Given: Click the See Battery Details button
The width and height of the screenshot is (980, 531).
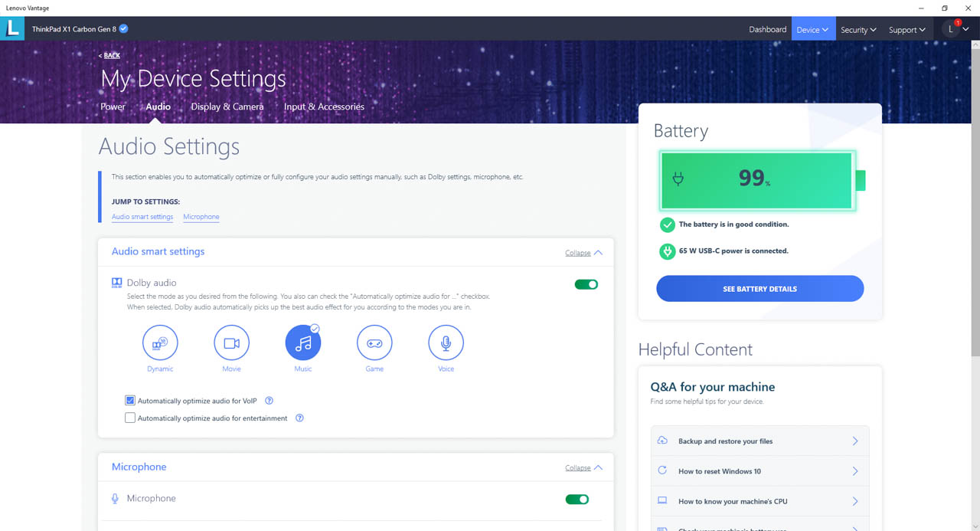Looking at the screenshot, I should point(759,289).
